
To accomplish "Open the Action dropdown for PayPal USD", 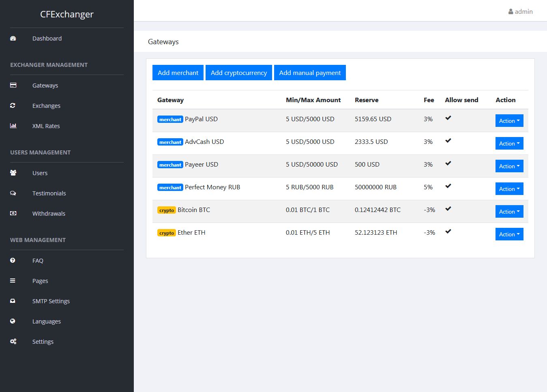I will [509, 121].
